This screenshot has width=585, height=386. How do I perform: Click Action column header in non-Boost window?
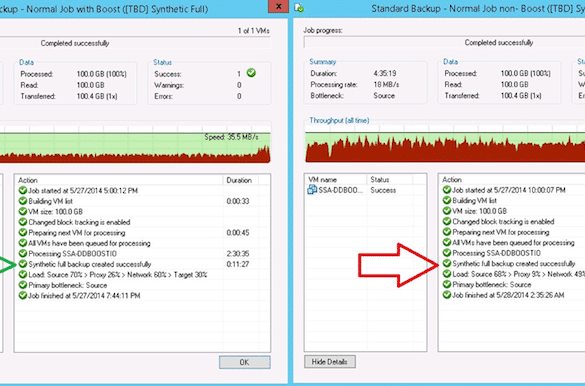point(512,179)
